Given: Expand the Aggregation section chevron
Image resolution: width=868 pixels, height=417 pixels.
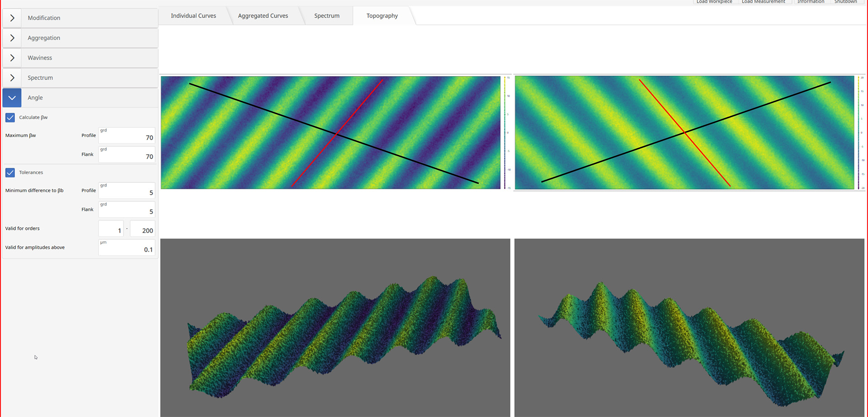Looking at the screenshot, I should (x=12, y=38).
